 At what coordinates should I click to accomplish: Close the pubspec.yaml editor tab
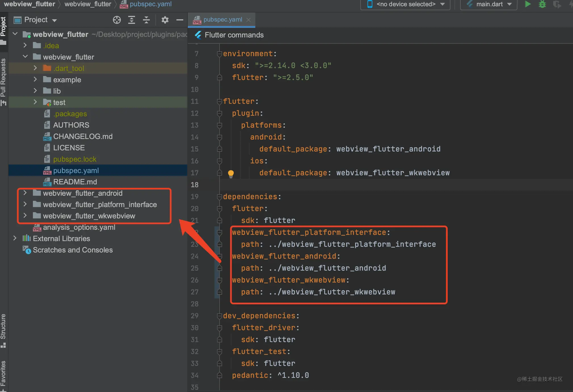(x=248, y=20)
